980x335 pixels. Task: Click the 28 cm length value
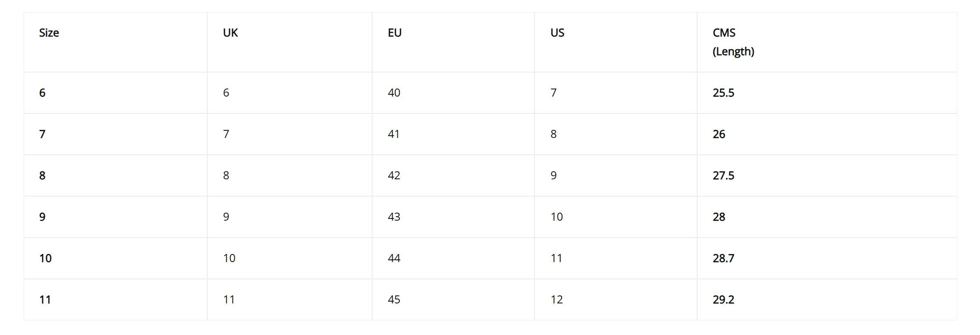tap(719, 217)
